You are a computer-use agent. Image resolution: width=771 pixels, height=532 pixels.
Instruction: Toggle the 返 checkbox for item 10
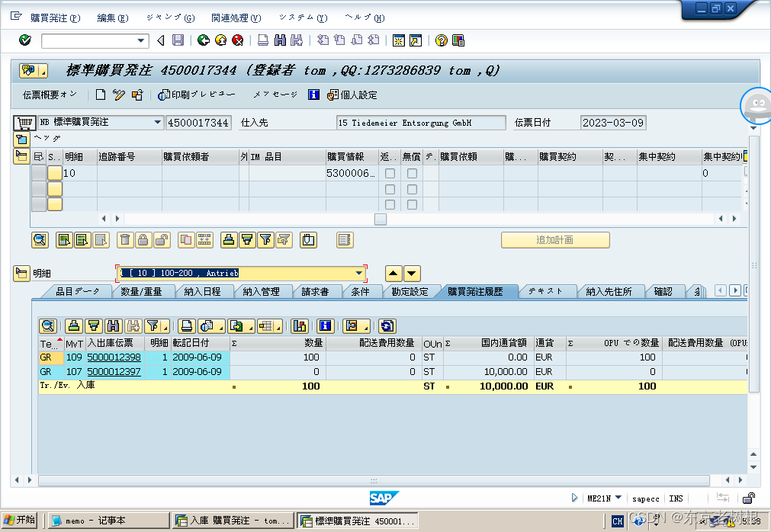point(390,174)
